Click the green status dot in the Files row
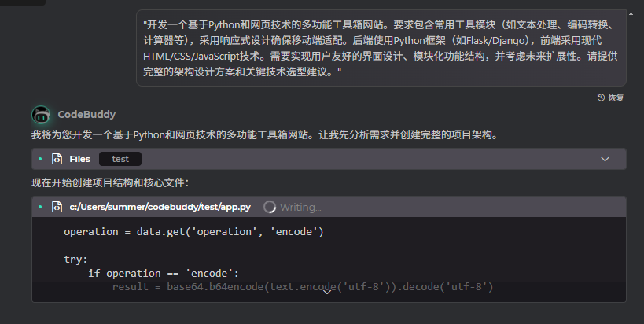Screen dimensions: 644x324 click(40, 159)
